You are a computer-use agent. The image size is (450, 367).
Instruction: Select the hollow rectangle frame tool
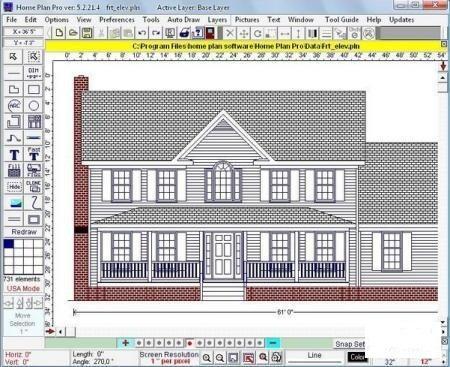34,219
